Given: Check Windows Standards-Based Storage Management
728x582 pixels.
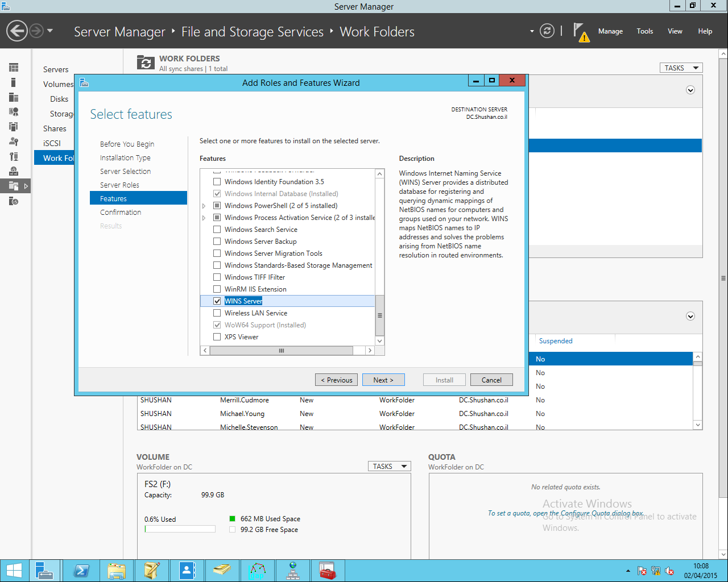Looking at the screenshot, I should pos(217,265).
